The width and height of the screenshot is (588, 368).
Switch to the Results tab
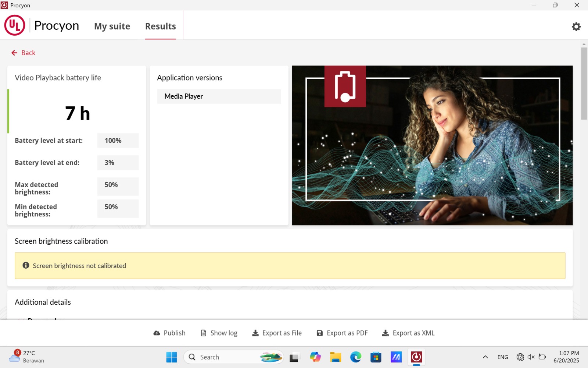tap(160, 26)
